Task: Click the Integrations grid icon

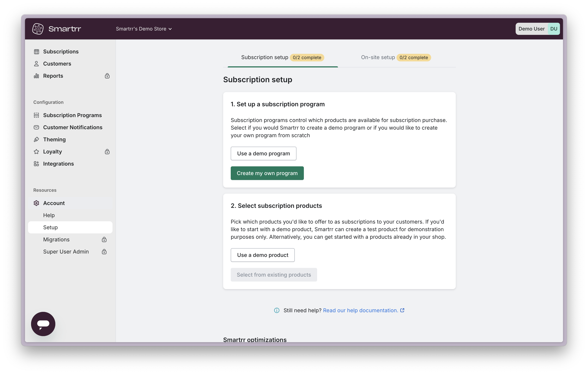Action: point(36,164)
